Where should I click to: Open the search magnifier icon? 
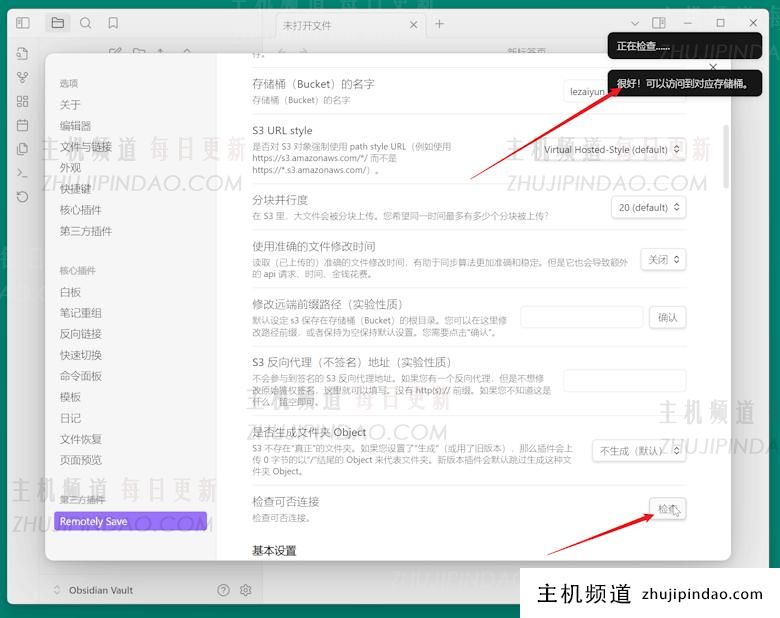(86, 23)
